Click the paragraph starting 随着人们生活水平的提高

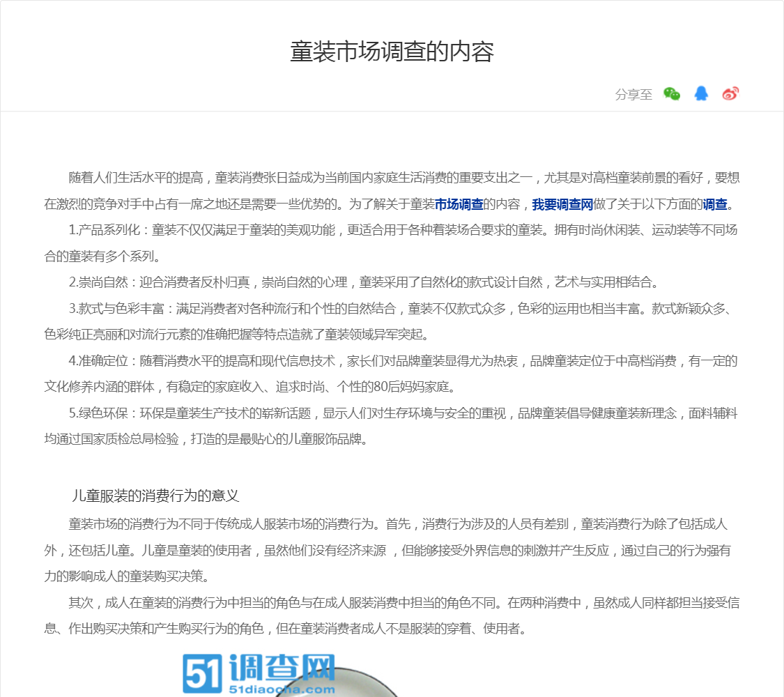[x=392, y=191]
